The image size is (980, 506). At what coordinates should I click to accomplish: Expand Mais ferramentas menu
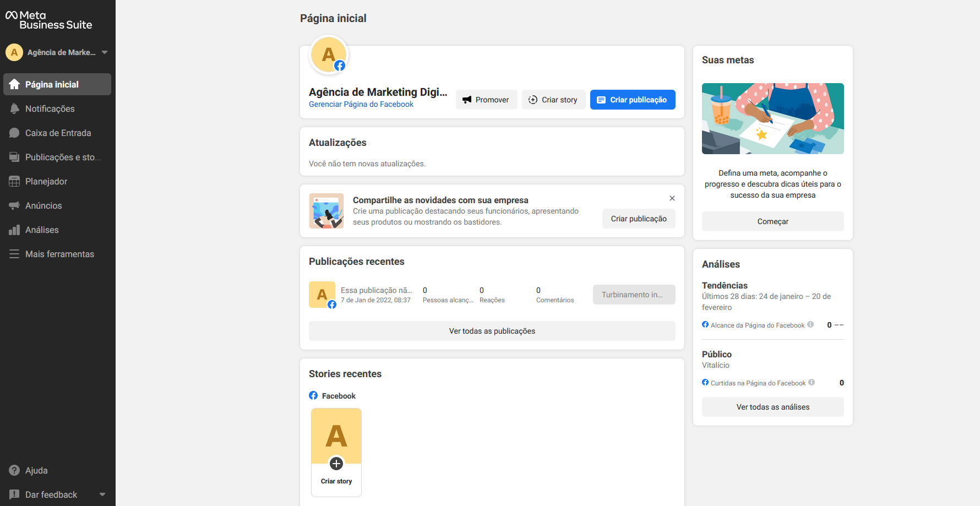pos(59,254)
